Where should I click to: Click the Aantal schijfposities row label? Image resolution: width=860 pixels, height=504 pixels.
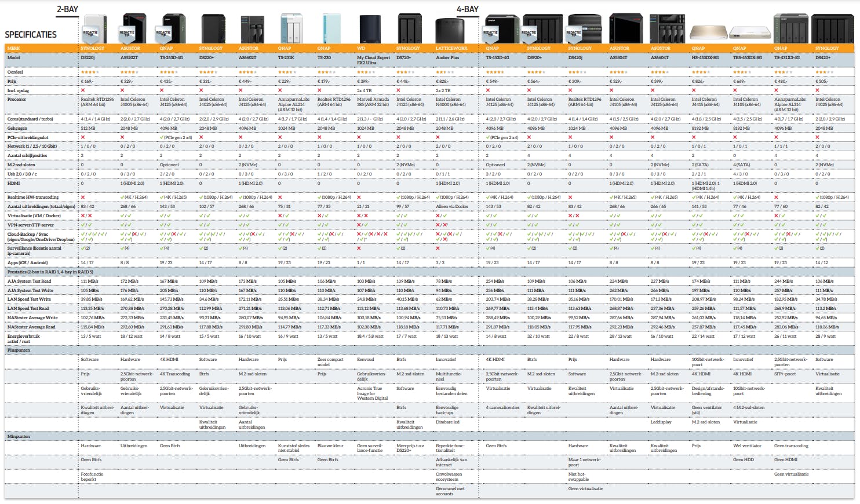pyautogui.click(x=27, y=155)
